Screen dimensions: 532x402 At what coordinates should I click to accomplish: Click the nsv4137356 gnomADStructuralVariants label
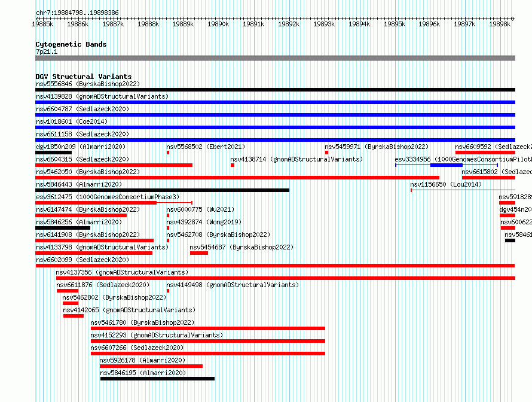pos(122,272)
